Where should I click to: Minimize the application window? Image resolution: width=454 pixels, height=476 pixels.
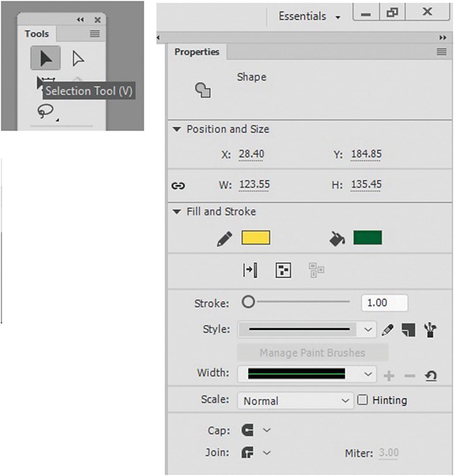coord(366,13)
